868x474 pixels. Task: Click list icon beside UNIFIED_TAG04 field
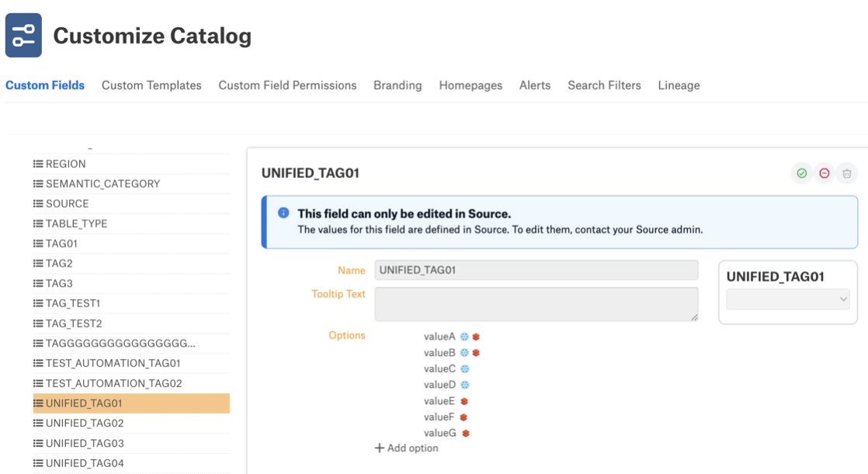(38, 463)
